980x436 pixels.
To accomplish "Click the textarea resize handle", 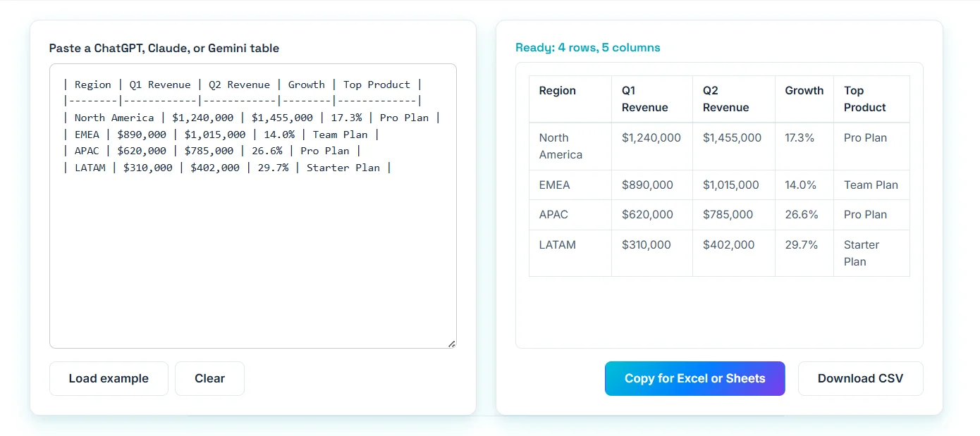I will click(x=451, y=344).
